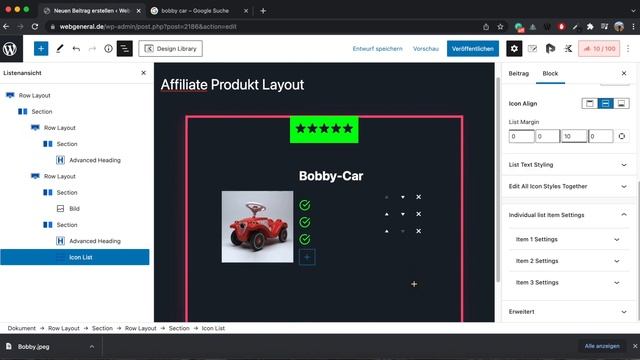Set Icon Align to middle
640x360 pixels.
tap(605, 103)
